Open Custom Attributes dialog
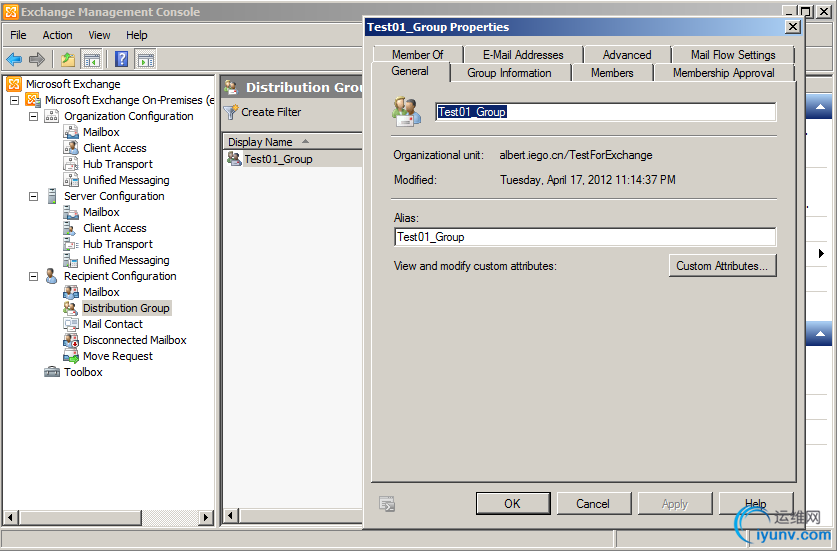Screen dimensions: 837x551 pyautogui.click(x=722, y=265)
